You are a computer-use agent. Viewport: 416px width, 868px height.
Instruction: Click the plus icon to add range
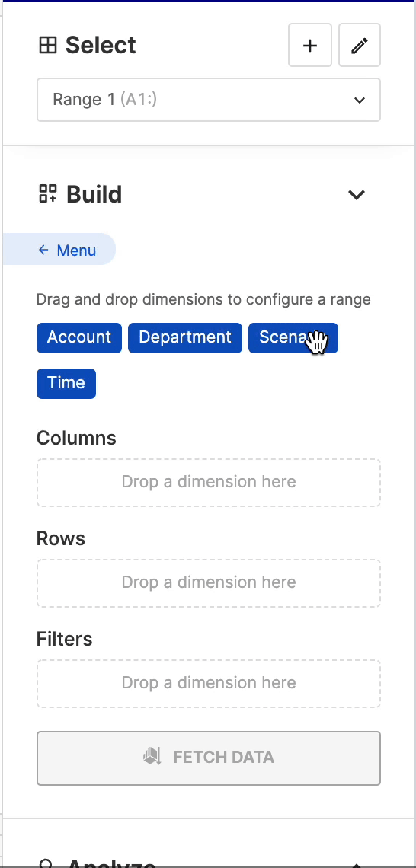pos(309,46)
